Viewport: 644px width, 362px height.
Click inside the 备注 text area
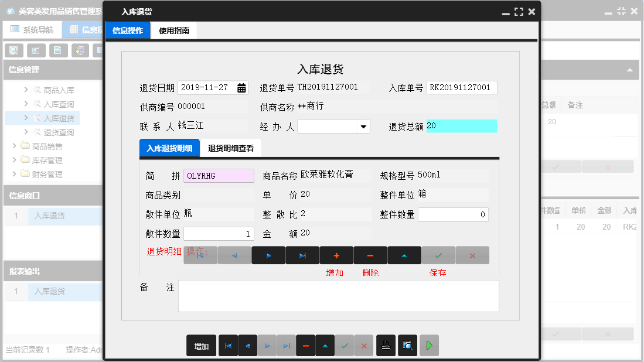coord(338,296)
